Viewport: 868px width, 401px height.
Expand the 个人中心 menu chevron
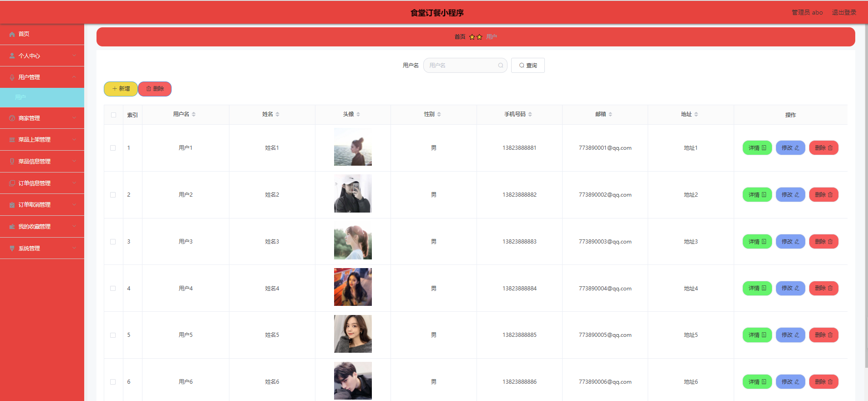[74, 56]
